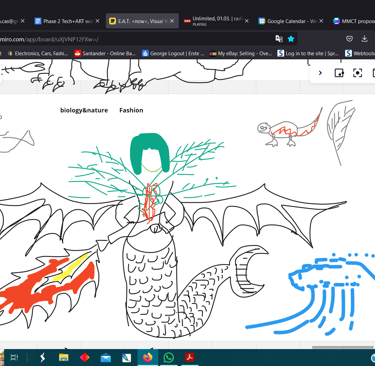Open the MMCT proposal tab
This screenshot has width=375, height=366.
[x=354, y=21]
